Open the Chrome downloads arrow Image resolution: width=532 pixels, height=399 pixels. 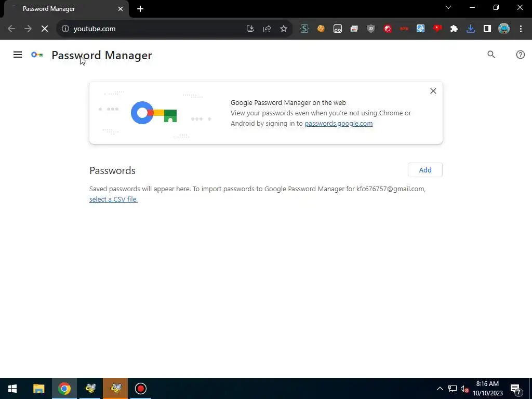(x=471, y=29)
